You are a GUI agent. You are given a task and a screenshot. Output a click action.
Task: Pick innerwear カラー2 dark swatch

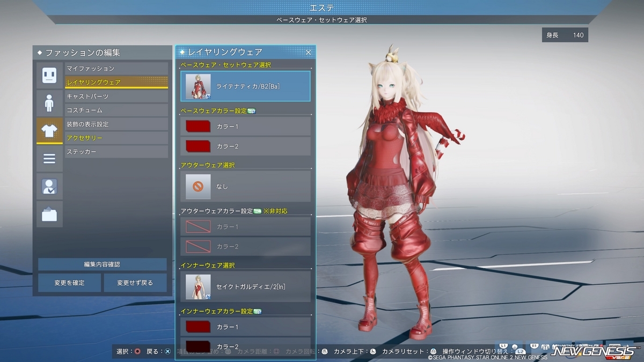198,346
